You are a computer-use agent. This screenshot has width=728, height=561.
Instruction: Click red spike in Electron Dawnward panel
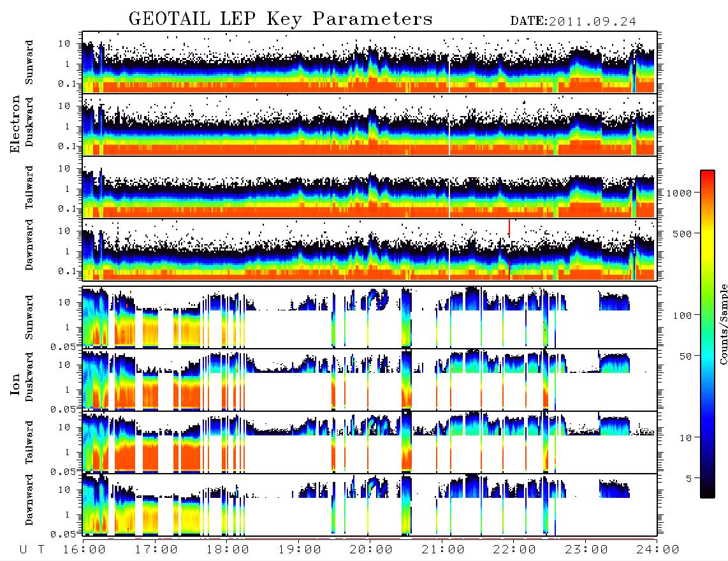(509, 228)
